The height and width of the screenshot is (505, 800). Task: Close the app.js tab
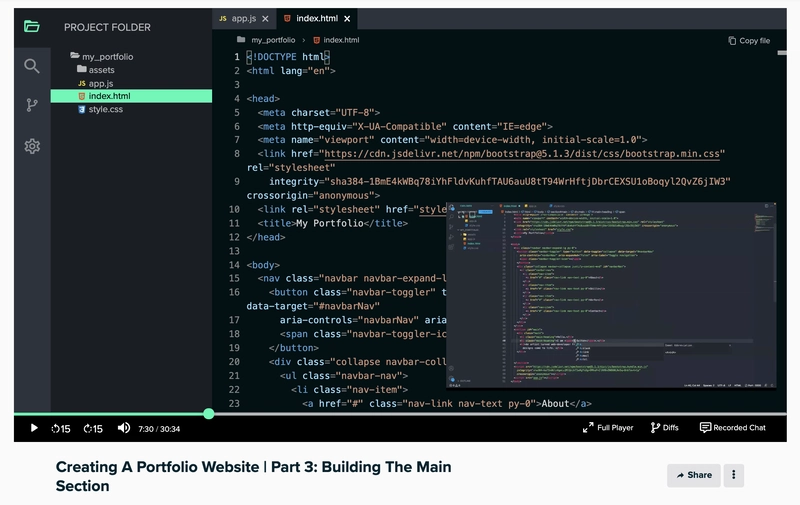[265, 19]
